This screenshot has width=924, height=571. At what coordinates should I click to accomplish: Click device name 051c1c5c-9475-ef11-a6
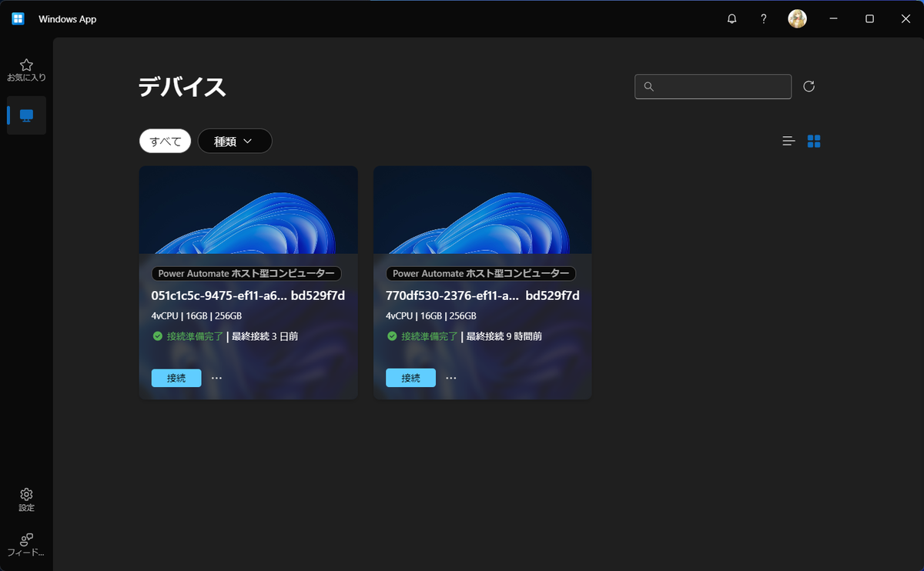click(219, 296)
